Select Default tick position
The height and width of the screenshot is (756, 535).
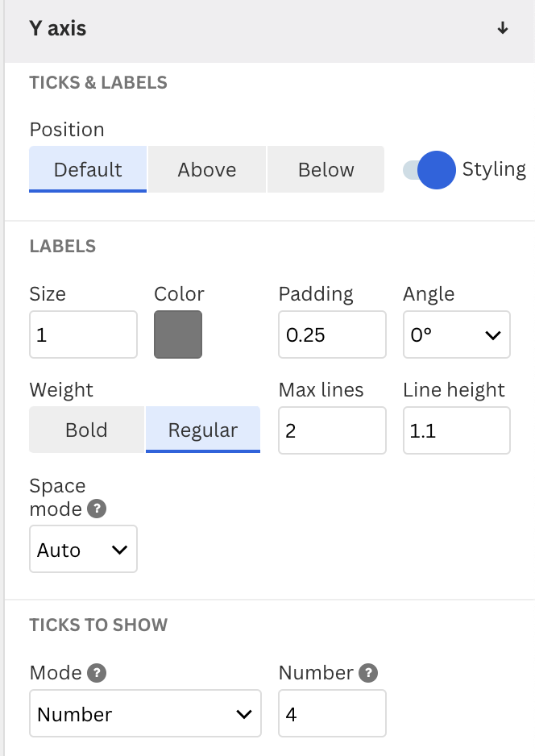[88, 169]
